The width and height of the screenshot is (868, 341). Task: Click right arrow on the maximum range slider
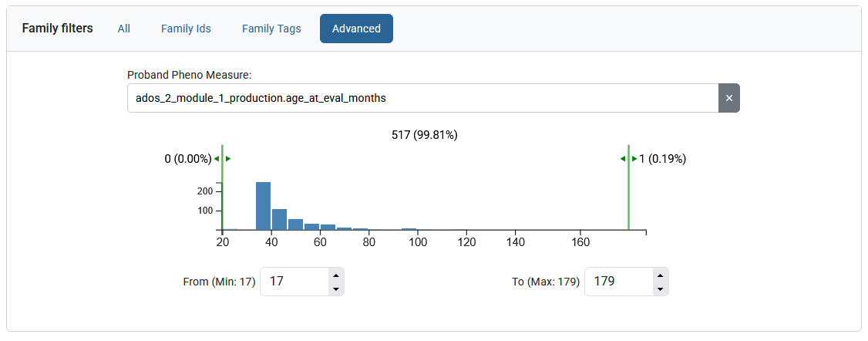[634, 159]
